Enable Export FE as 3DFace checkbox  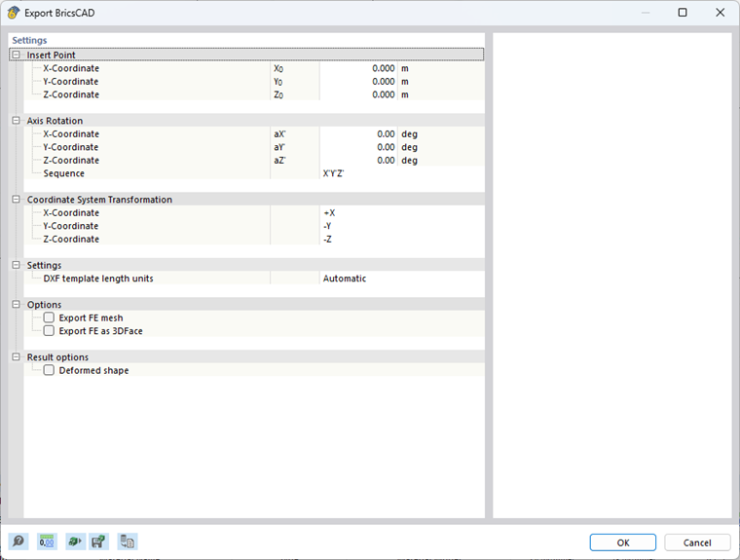(x=49, y=330)
